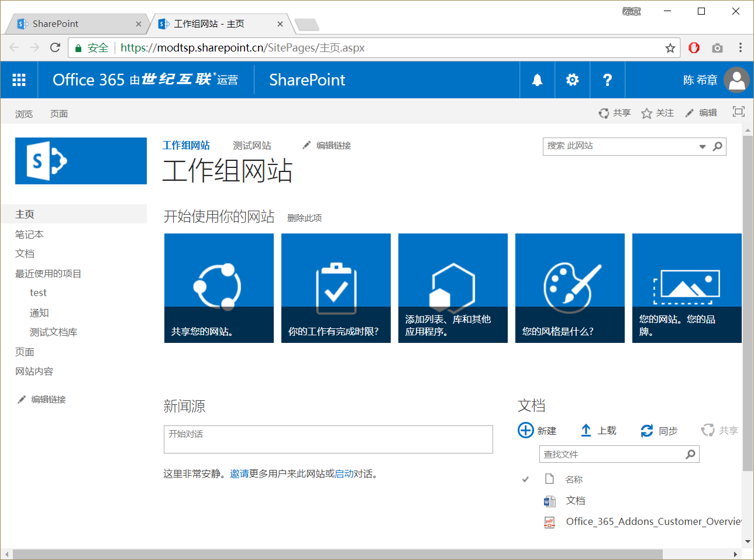The image size is (754, 560).
Task: Click the 上载 upload icon
Action: 586,430
